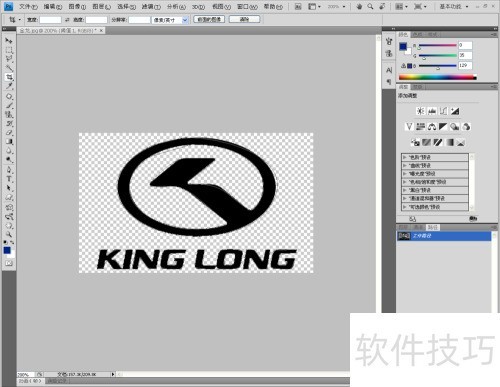Select the Pen tool

point(9,170)
